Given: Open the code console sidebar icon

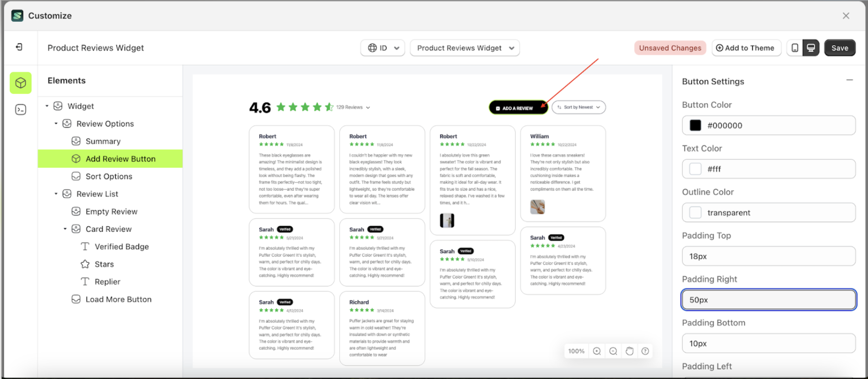Looking at the screenshot, I should pyautogui.click(x=21, y=110).
